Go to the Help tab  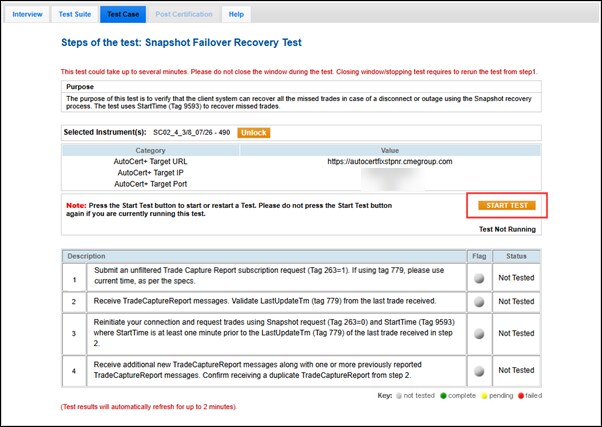pos(236,15)
